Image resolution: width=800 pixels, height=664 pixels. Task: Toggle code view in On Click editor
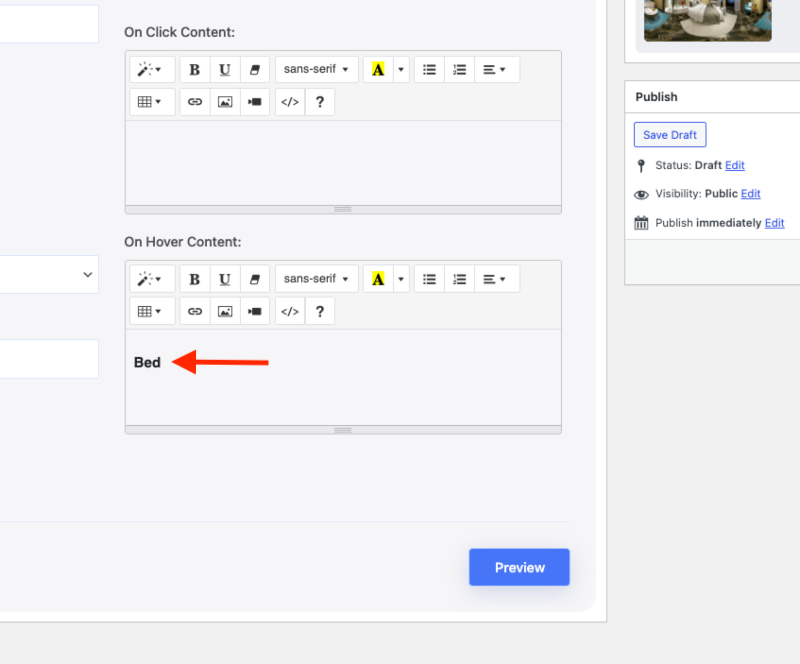[x=290, y=102]
